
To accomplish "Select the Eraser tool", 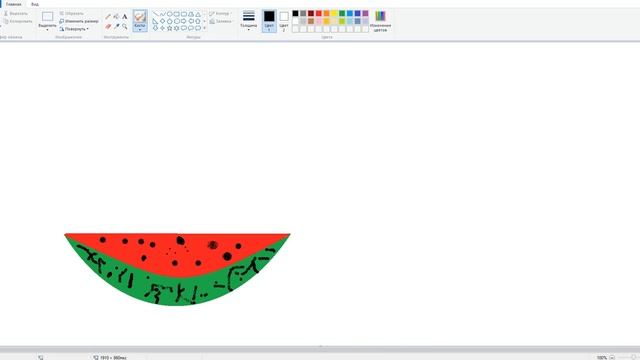I will [x=108, y=26].
